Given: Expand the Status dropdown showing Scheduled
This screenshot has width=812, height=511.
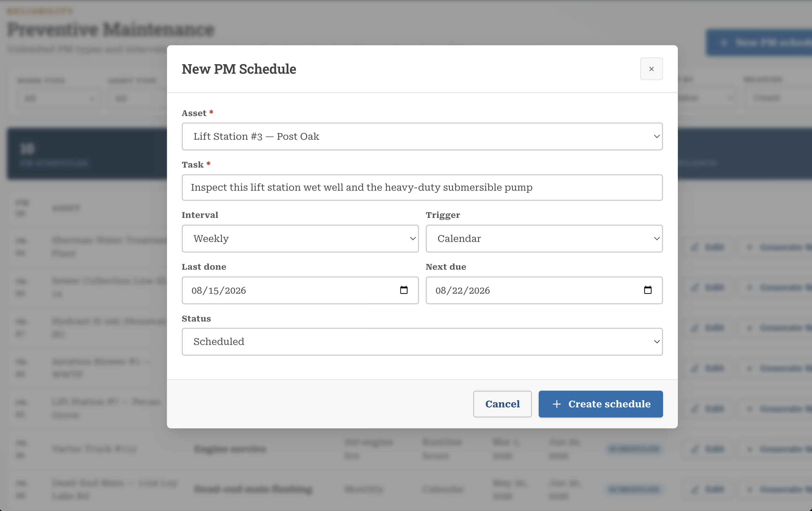Looking at the screenshot, I should (x=422, y=341).
